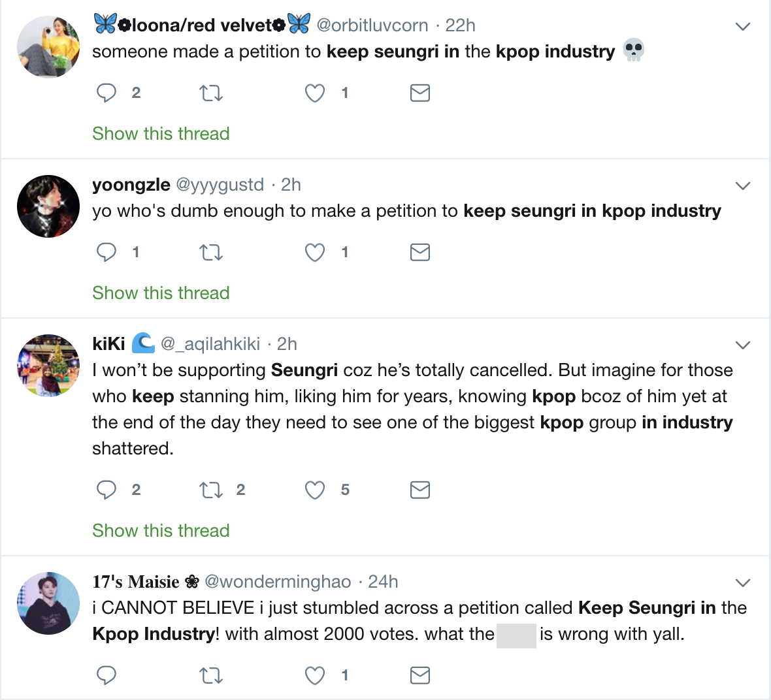
Task: Reply to the orbitluvcorn tweet
Action: tap(107, 93)
